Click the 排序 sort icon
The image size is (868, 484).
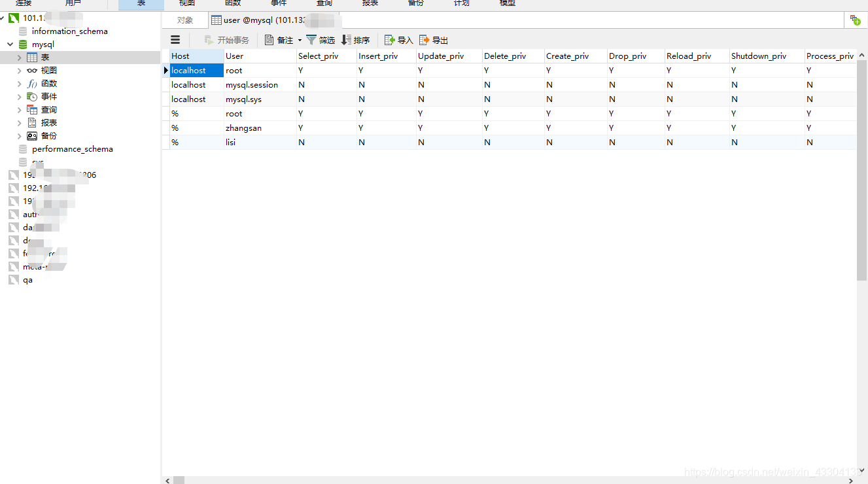coord(347,40)
